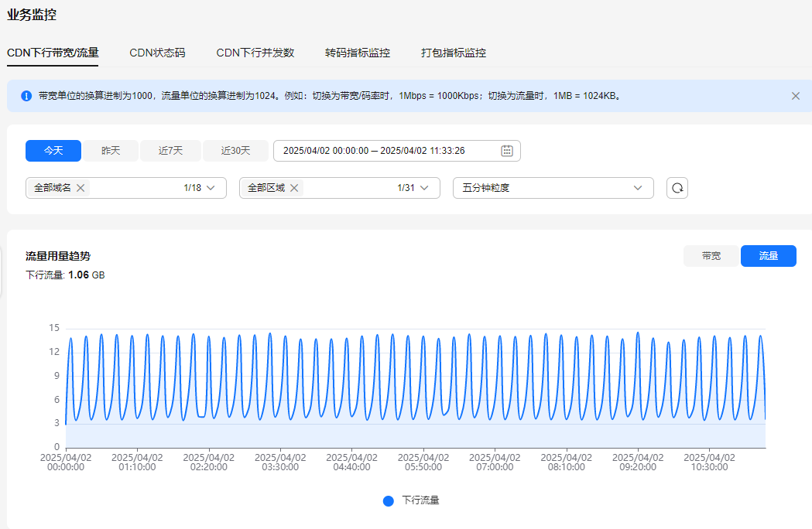Expand the domain name dropdown
812x529 pixels.
click(x=211, y=188)
